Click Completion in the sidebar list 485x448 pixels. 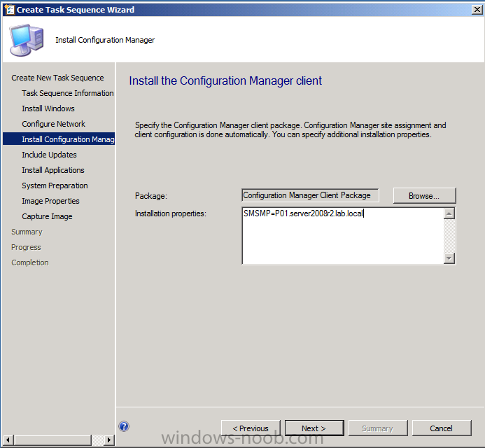pyautogui.click(x=29, y=262)
